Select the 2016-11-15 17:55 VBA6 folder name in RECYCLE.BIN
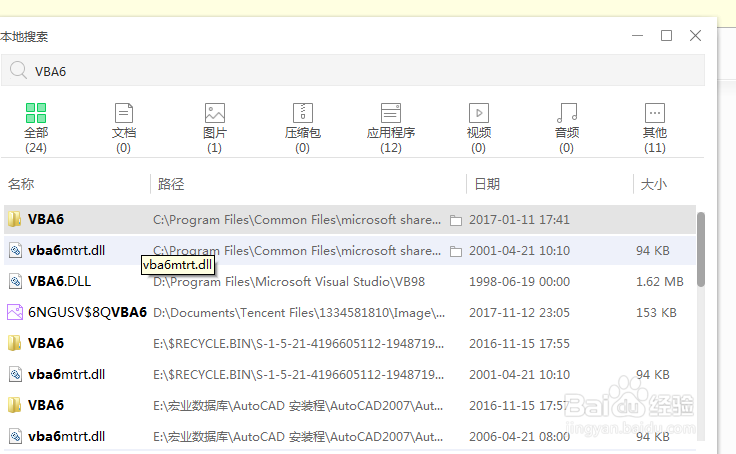The height and width of the screenshot is (454, 736). pos(46,343)
